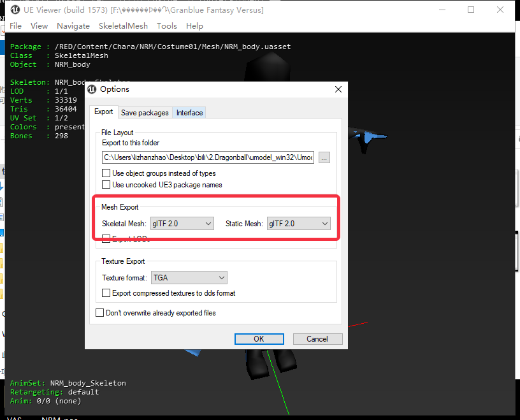Click the UV Set 1/2 text

tap(61, 118)
